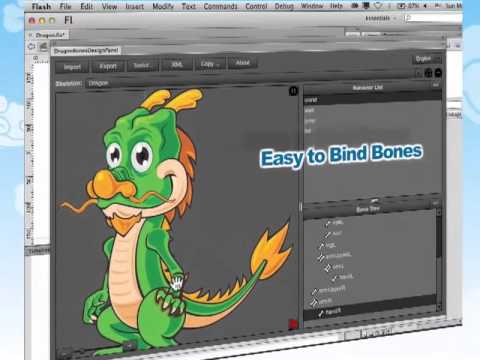The width and height of the screenshot is (480, 360).
Task: Click the Bone Tree scrollbar down arrow
Action: tap(439, 307)
